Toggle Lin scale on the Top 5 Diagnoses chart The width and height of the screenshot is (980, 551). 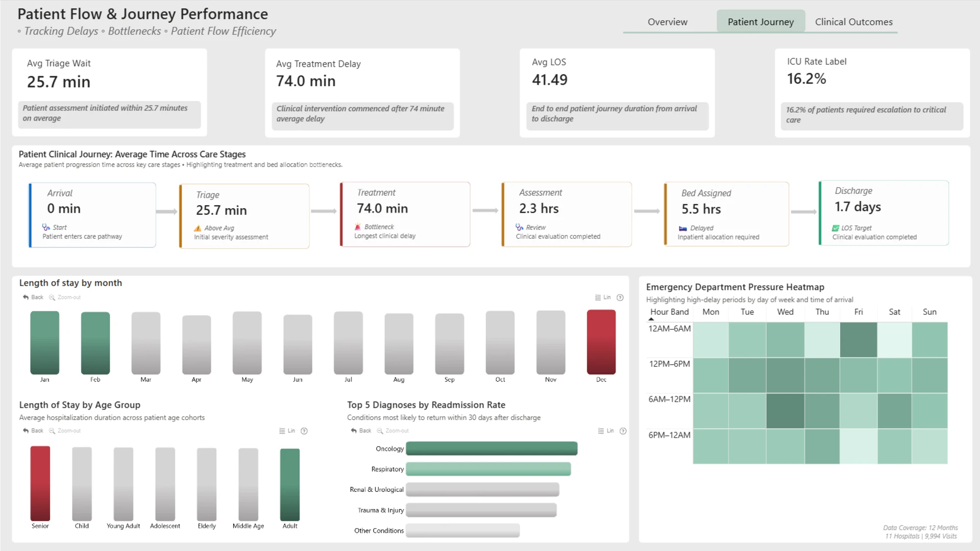[606, 431]
